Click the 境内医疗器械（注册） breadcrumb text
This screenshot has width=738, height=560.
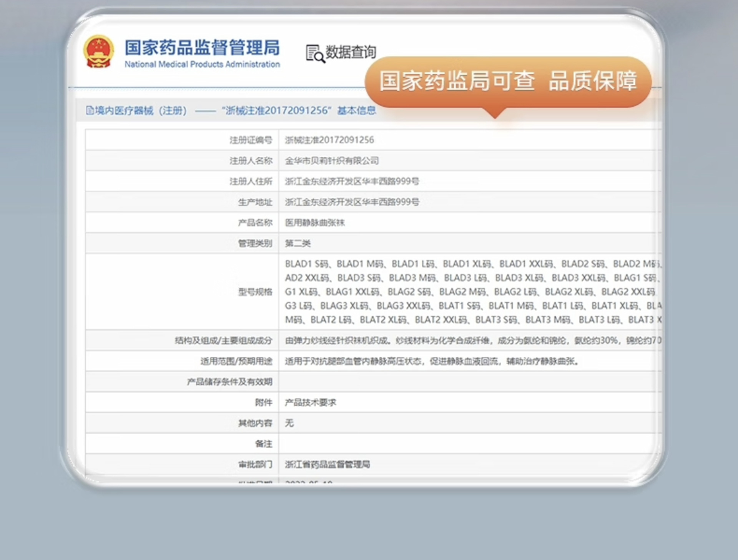(x=141, y=111)
